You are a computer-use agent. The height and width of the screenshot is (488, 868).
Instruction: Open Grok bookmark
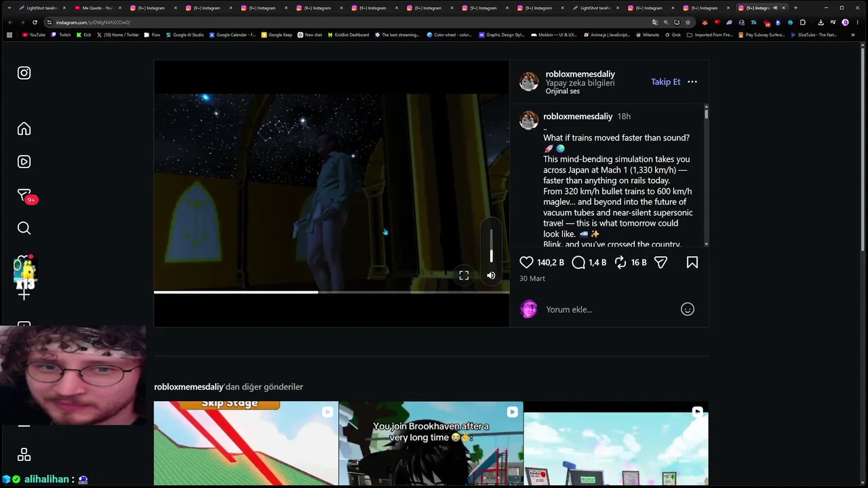click(x=673, y=35)
